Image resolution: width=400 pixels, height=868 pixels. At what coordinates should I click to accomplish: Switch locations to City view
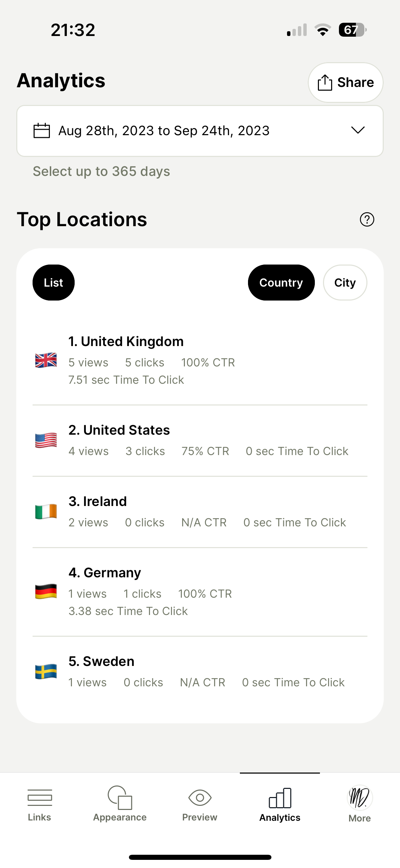345,283
